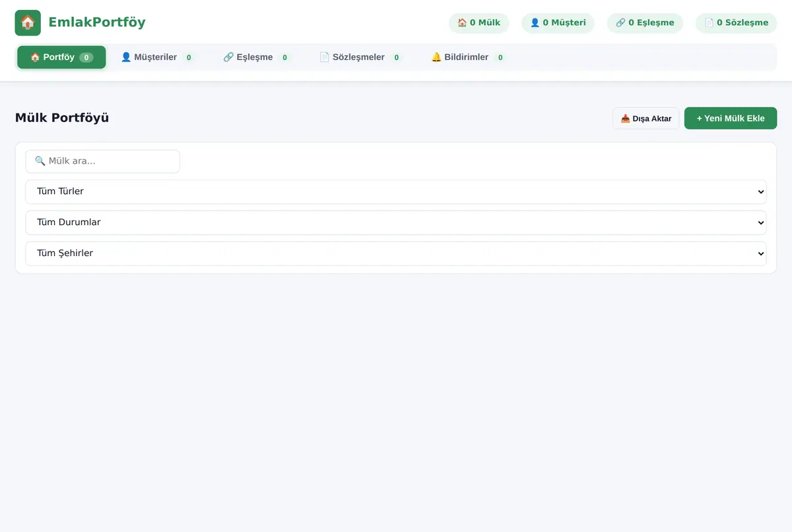Click the 0 Müşteri stat pill

(558, 23)
